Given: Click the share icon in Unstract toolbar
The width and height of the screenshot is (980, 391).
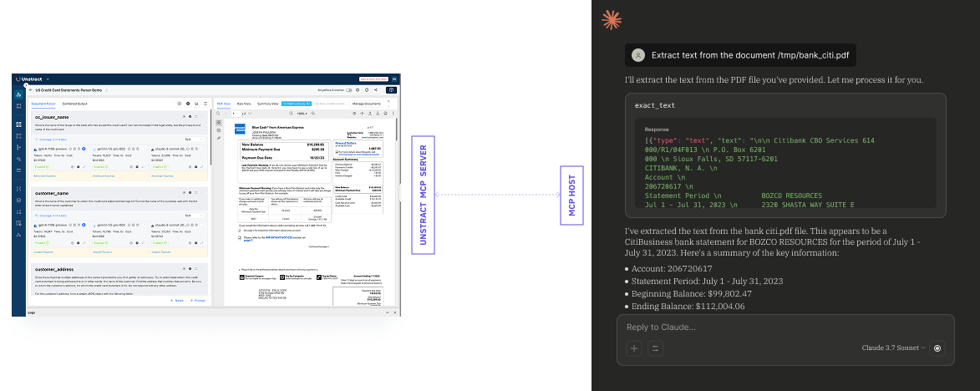Looking at the screenshot, I should click(376, 90).
